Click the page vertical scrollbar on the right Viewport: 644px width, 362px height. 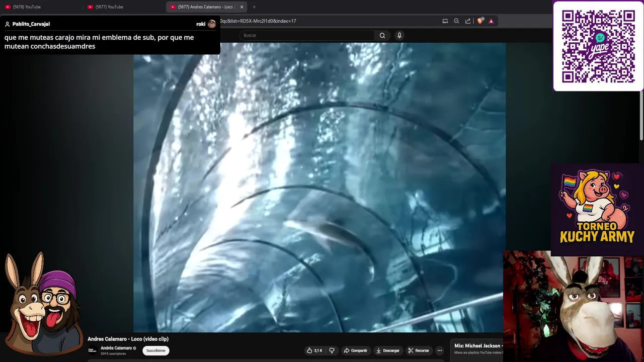(641, 117)
